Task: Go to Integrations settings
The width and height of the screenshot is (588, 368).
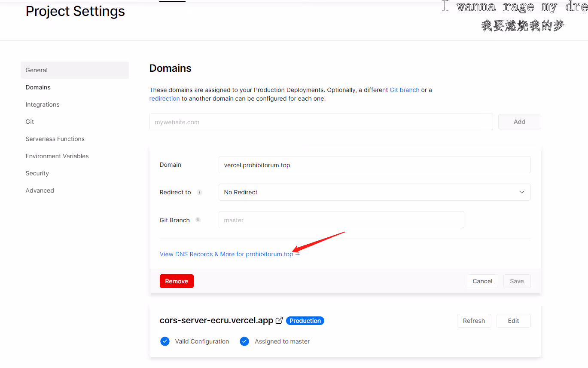Action: click(43, 104)
